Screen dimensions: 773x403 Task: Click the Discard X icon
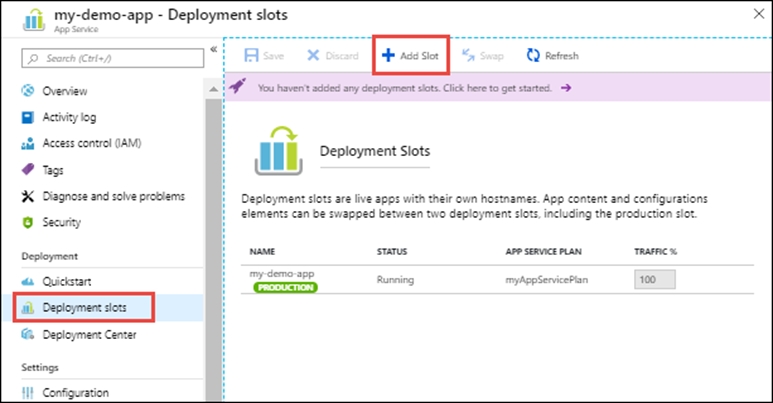313,56
